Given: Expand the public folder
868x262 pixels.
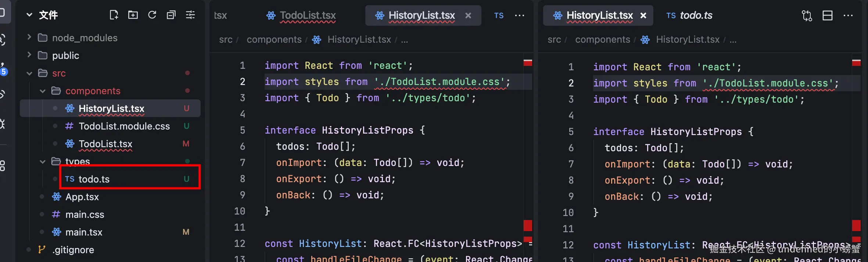Looking at the screenshot, I should [29, 55].
